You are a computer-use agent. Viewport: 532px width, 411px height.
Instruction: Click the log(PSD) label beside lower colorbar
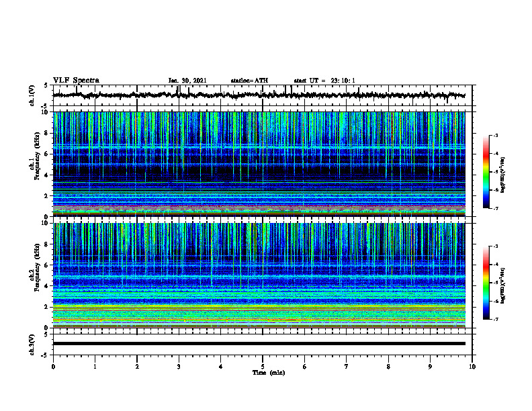(x=503, y=285)
